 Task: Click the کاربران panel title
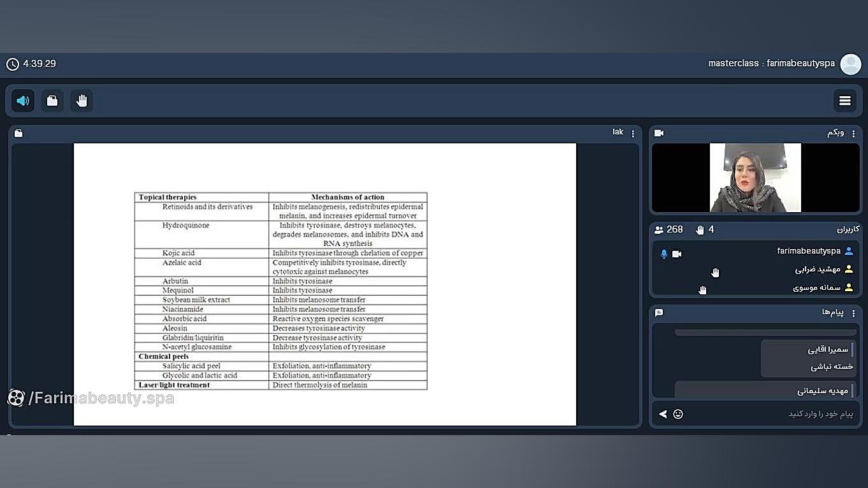click(x=848, y=229)
